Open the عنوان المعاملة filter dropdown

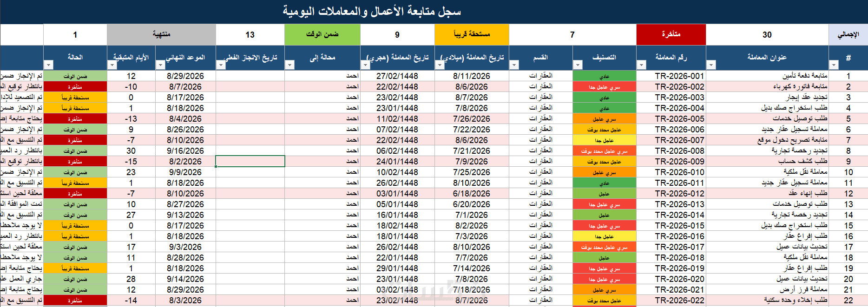711,65
